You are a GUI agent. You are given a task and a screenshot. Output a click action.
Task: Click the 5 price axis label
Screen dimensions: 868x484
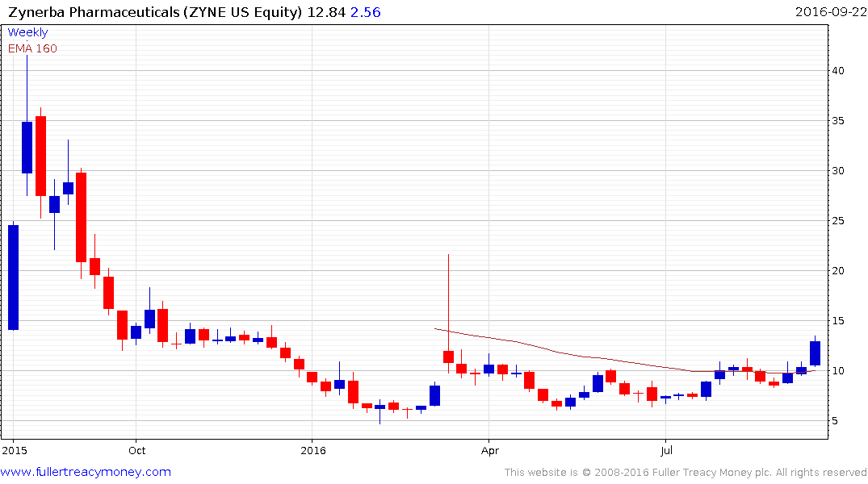835,420
